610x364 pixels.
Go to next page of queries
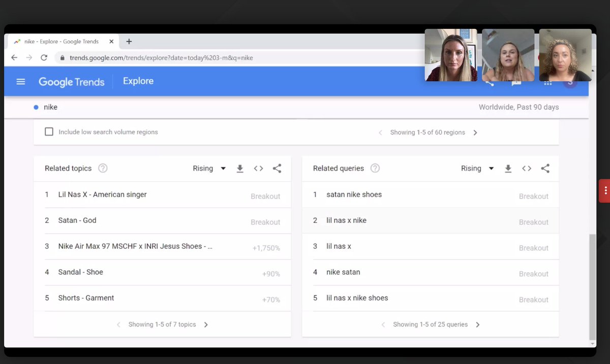(478, 325)
